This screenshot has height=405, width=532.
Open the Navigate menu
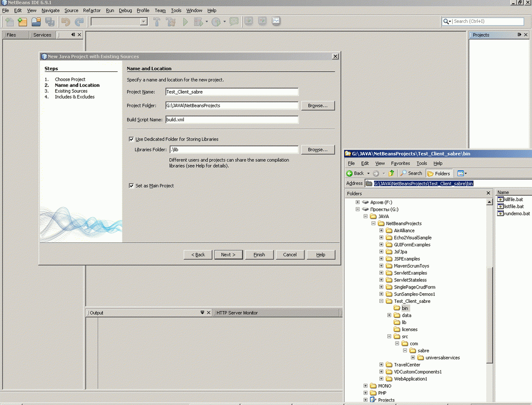(51, 11)
